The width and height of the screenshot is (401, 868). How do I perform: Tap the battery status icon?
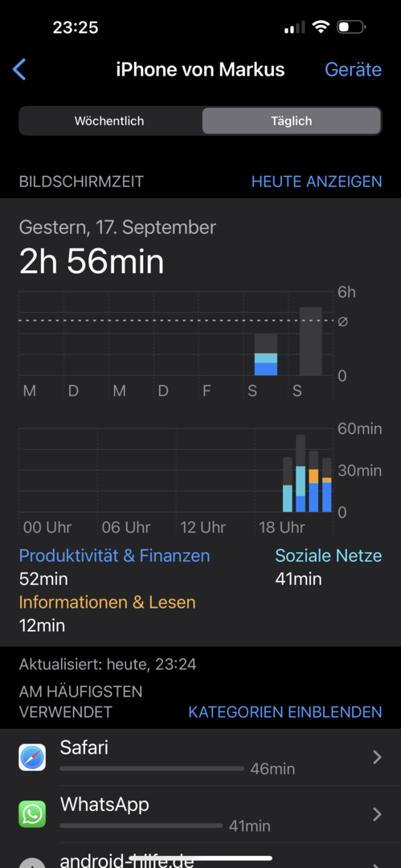pyautogui.click(x=351, y=27)
